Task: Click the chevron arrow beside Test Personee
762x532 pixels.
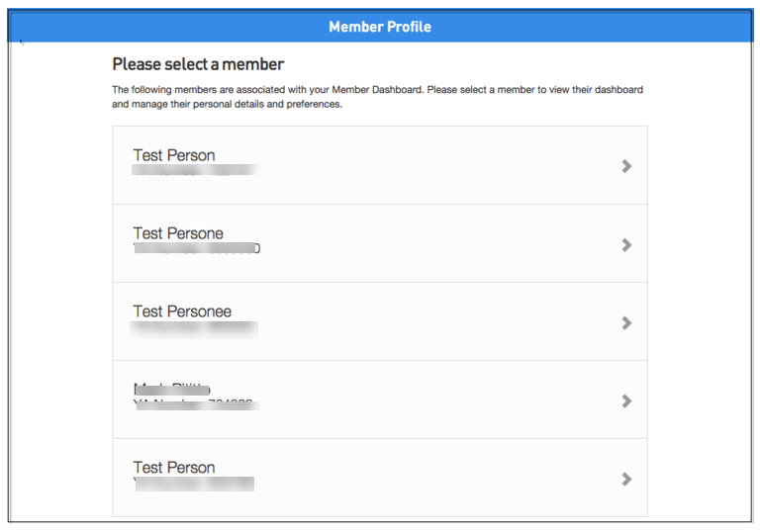Action: point(625,322)
